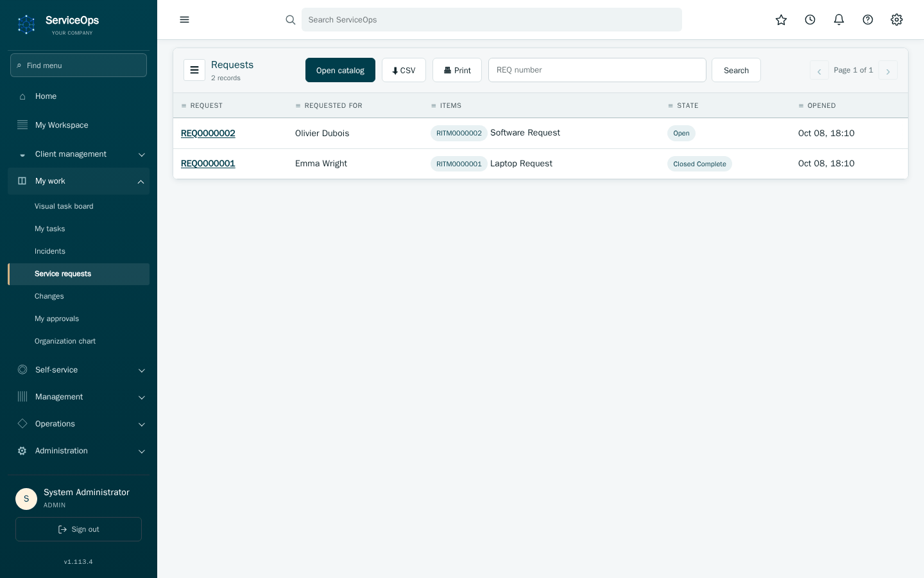Open REQ0000001 link

point(208,163)
